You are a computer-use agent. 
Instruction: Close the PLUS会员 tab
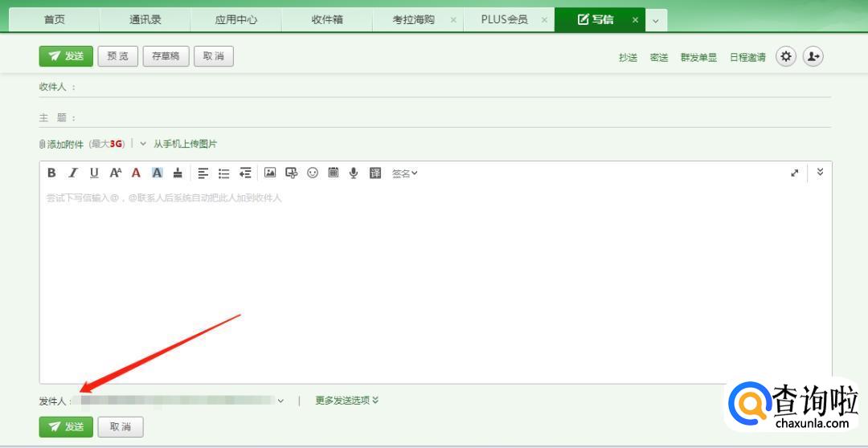tap(544, 20)
